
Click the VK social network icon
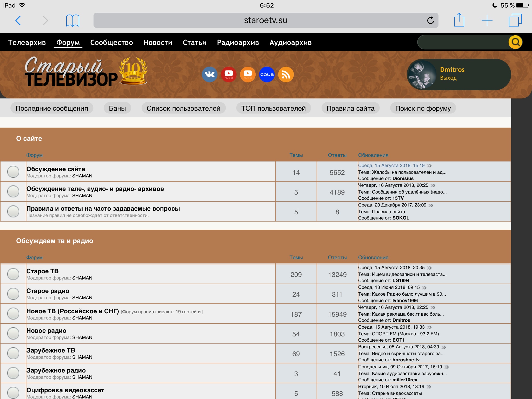pos(209,75)
